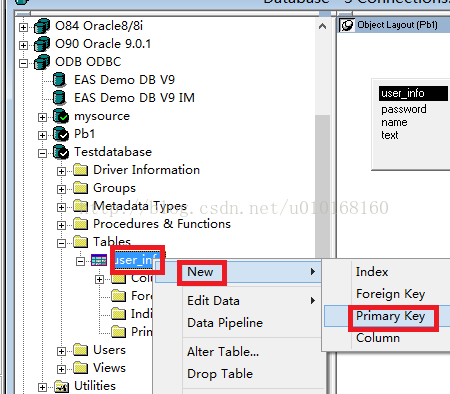The width and height of the screenshot is (450, 394).
Task: Click the Metadata Types folder icon
Action: click(x=80, y=206)
